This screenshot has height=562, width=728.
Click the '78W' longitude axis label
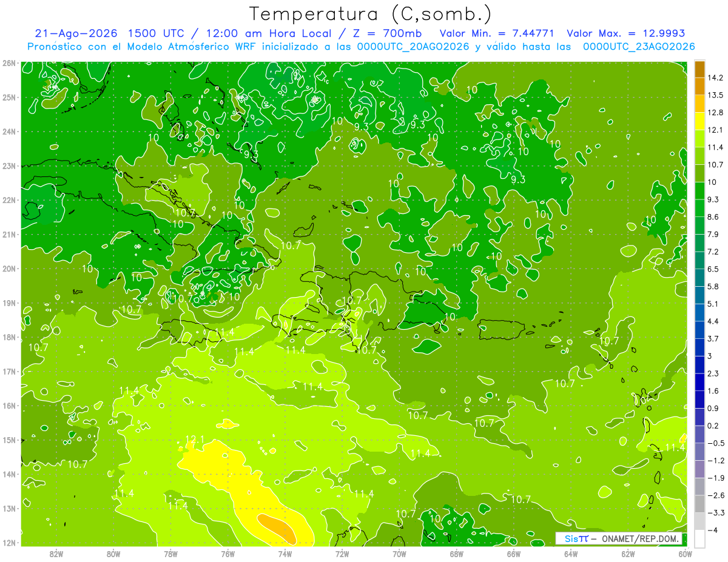click(170, 554)
